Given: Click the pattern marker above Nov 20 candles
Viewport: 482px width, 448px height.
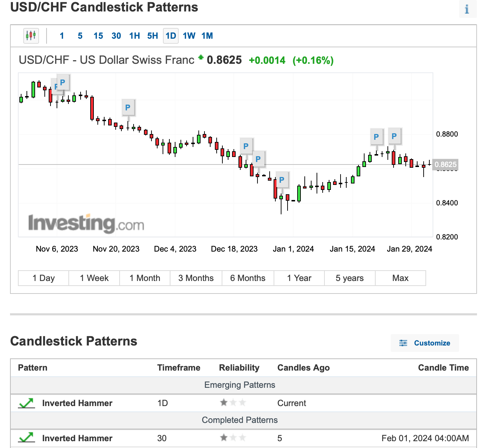Looking at the screenshot, I should (x=128, y=108).
